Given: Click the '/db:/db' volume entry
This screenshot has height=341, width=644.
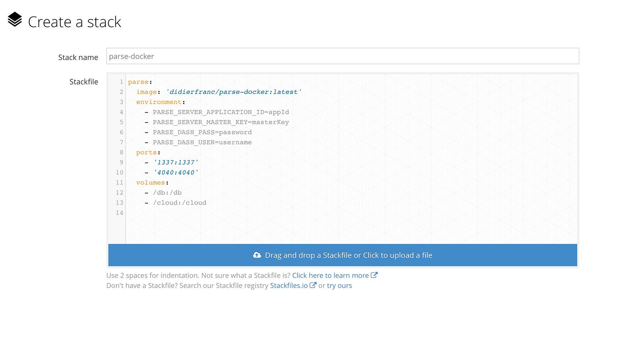Looking at the screenshot, I should [x=167, y=192].
